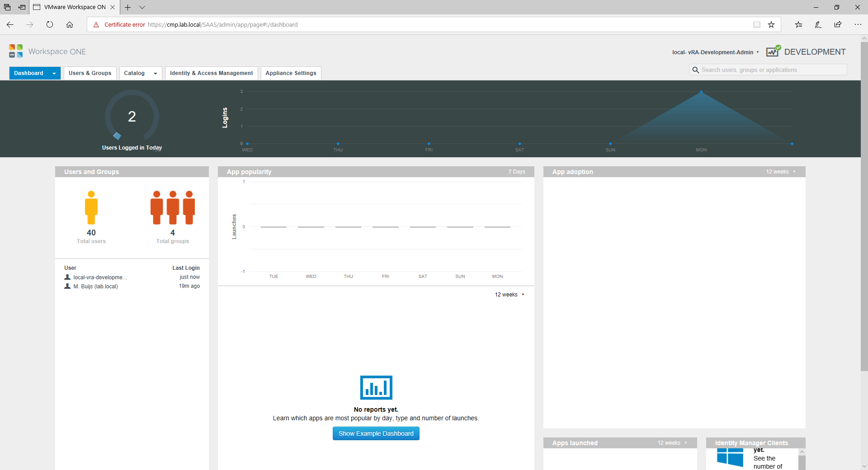The width and height of the screenshot is (868, 470).
Task: Open a new browser tab
Action: pos(128,7)
